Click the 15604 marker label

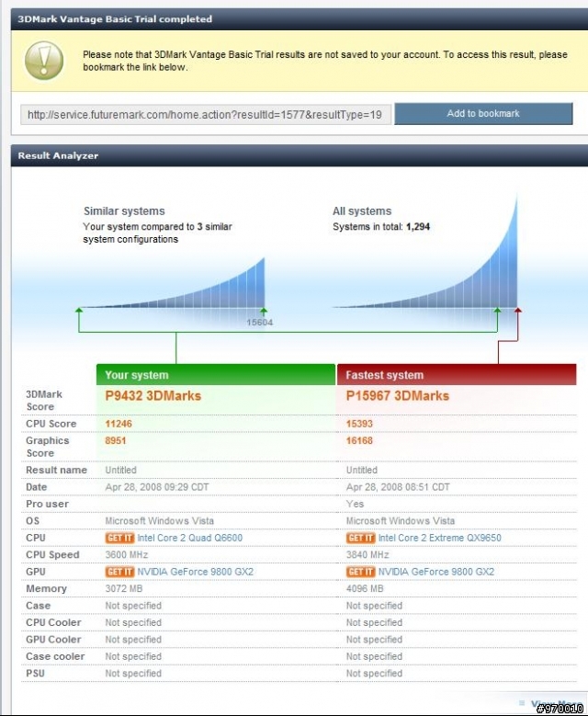(x=260, y=323)
